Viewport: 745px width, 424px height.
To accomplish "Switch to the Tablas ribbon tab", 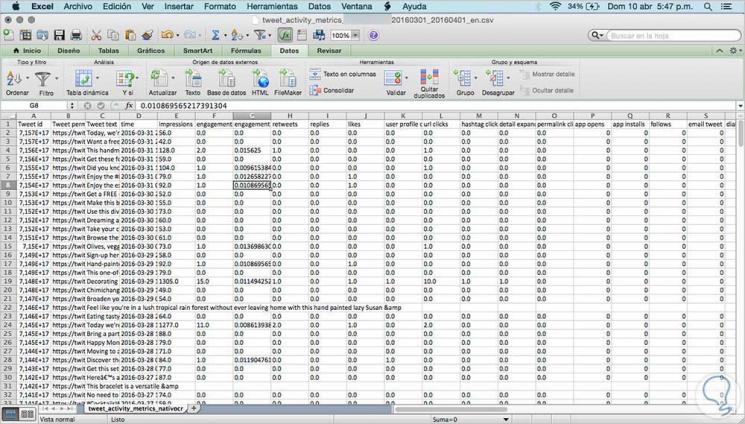I will point(108,50).
